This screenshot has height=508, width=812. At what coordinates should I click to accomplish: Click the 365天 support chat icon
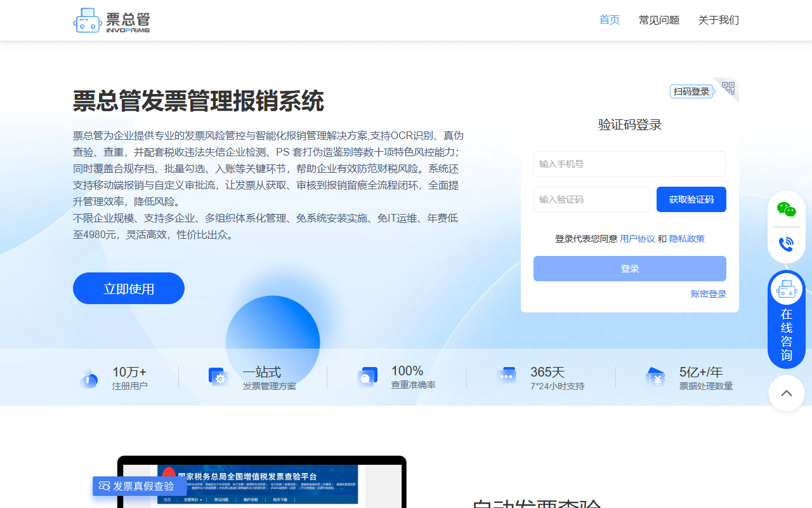[507, 376]
